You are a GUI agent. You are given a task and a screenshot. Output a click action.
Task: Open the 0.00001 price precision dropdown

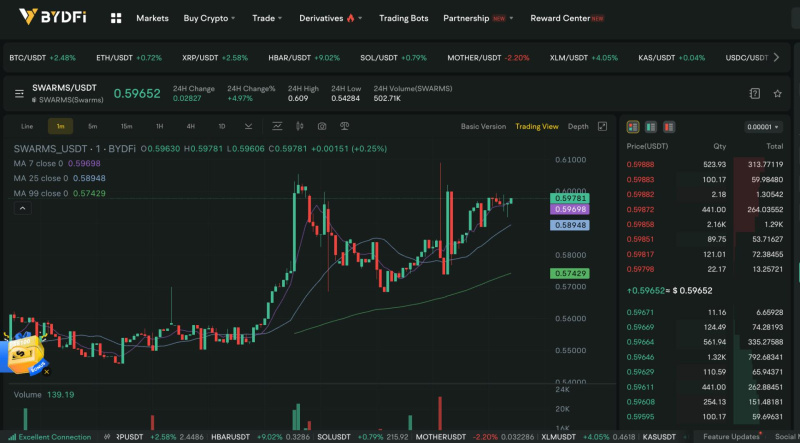coord(764,127)
